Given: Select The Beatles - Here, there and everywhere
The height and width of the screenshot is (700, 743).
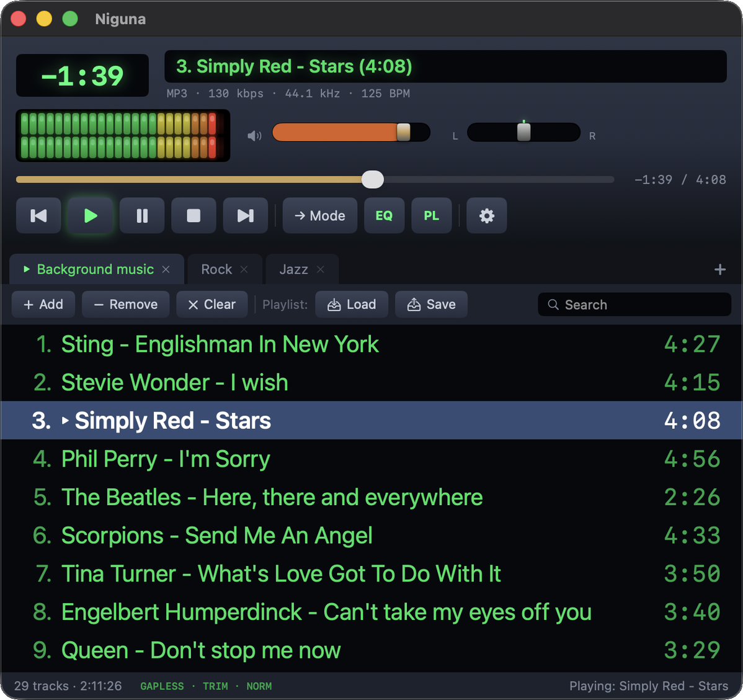Looking at the screenshot, I should click(371, 497).
